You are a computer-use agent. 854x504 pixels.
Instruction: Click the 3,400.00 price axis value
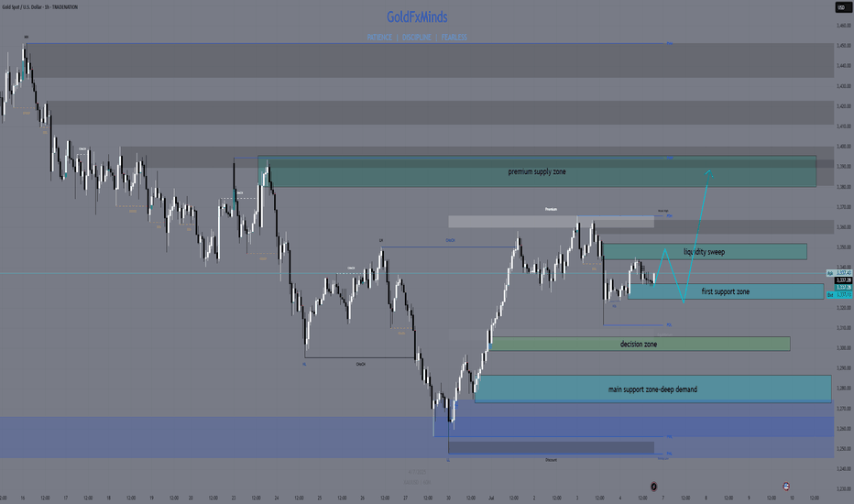tap(844, 147)
